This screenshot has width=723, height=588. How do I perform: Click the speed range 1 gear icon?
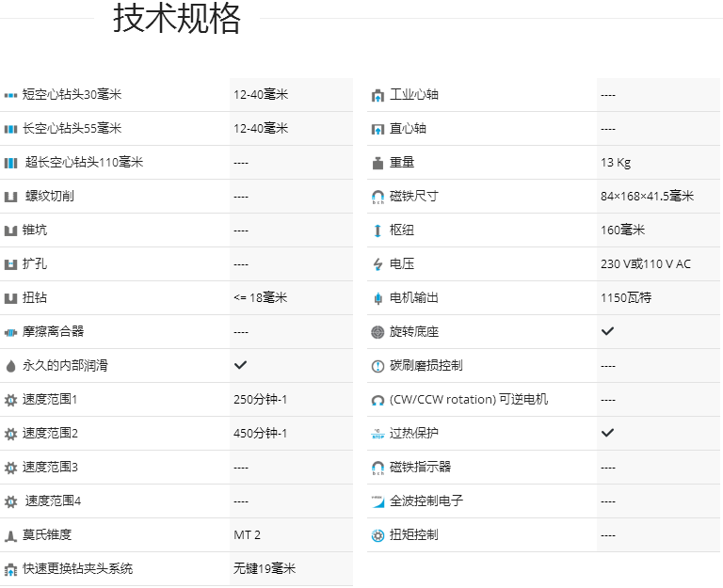[11, 400]
